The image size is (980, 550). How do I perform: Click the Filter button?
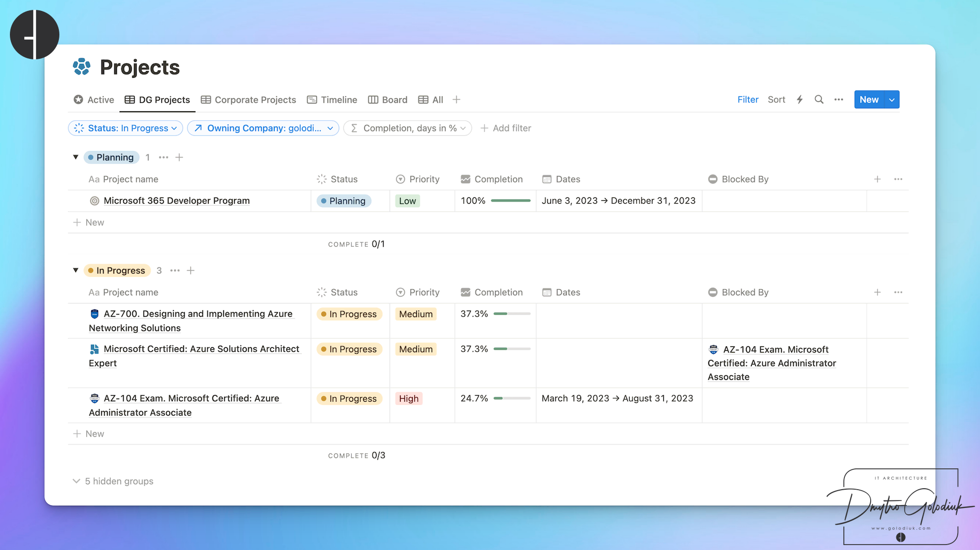coord(747,99)
